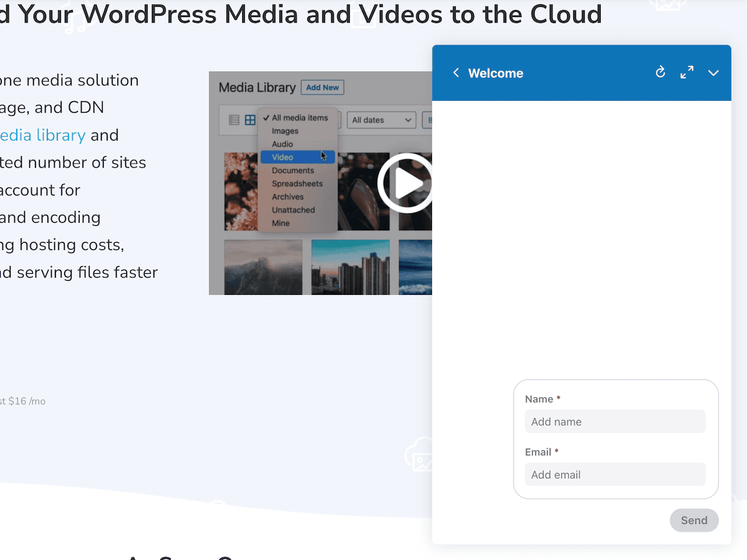The width and height of the screenshot is (747, 560).
Task: Select Video in media filter list
Action: click(298, 157)
